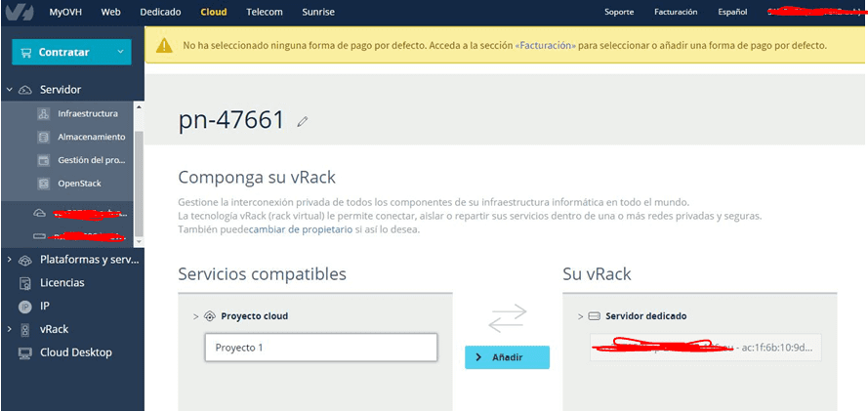The width and height of the screenshot is (868, 412).
Task: Click the Cloud Desktop monitor icon
Action: [25, 353]
